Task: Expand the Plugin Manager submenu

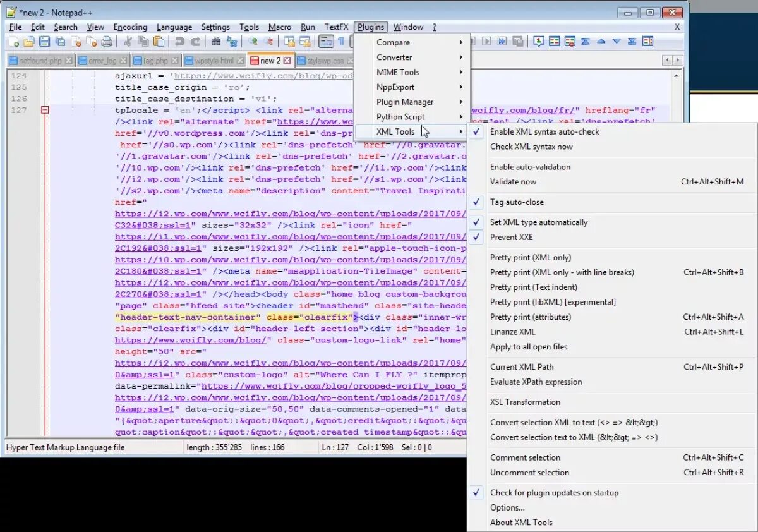Action: pos(412,102)
